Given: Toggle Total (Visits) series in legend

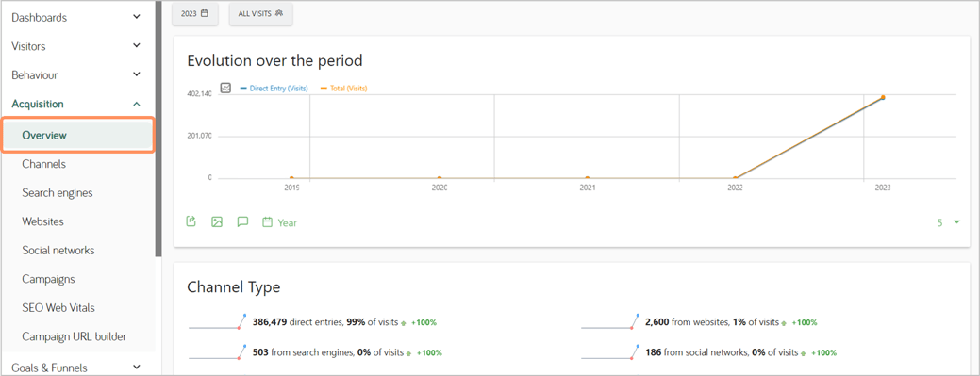Looking at the screenshot, I should tap(343, 89).
